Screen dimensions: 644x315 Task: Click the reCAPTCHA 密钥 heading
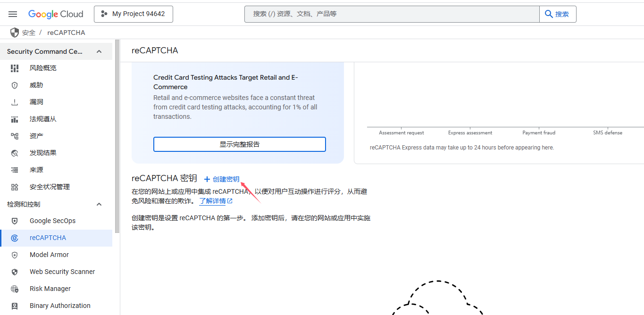[164, 179]
